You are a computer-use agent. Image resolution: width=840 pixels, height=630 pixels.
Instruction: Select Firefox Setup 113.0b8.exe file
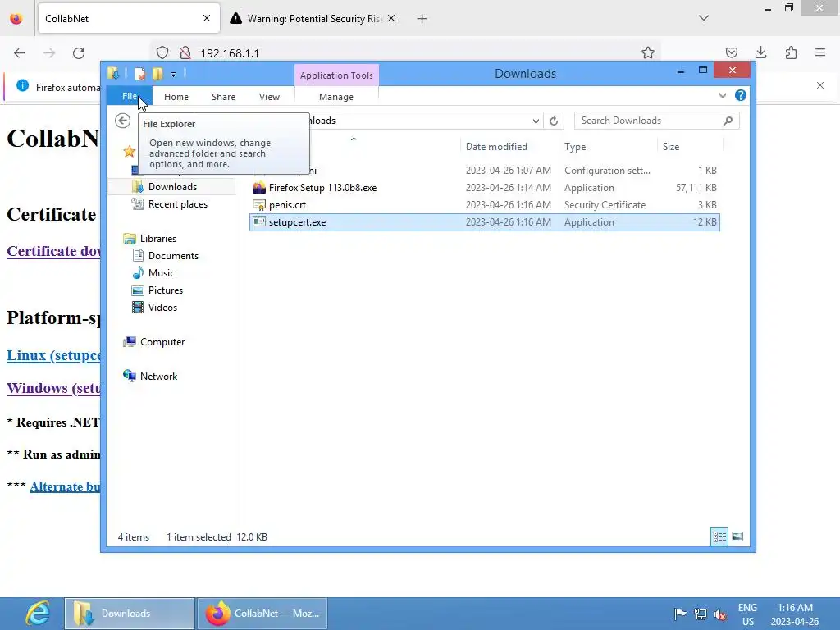[485, 188]
